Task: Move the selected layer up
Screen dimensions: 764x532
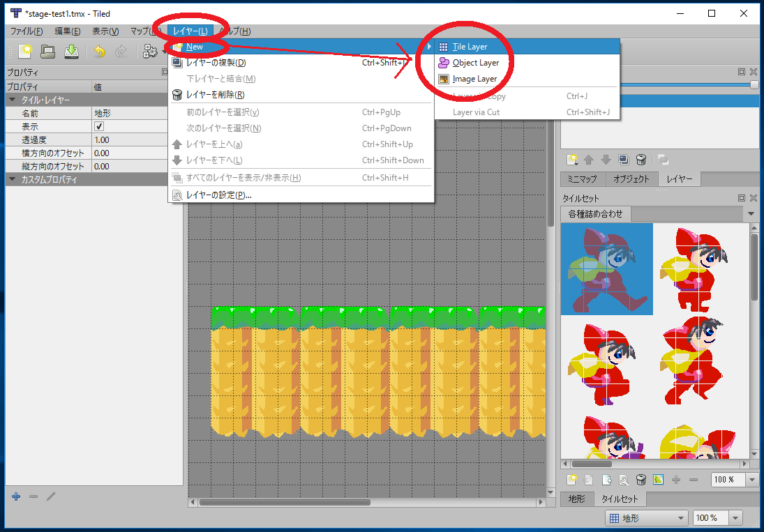Action: click(x=590, y=159)
